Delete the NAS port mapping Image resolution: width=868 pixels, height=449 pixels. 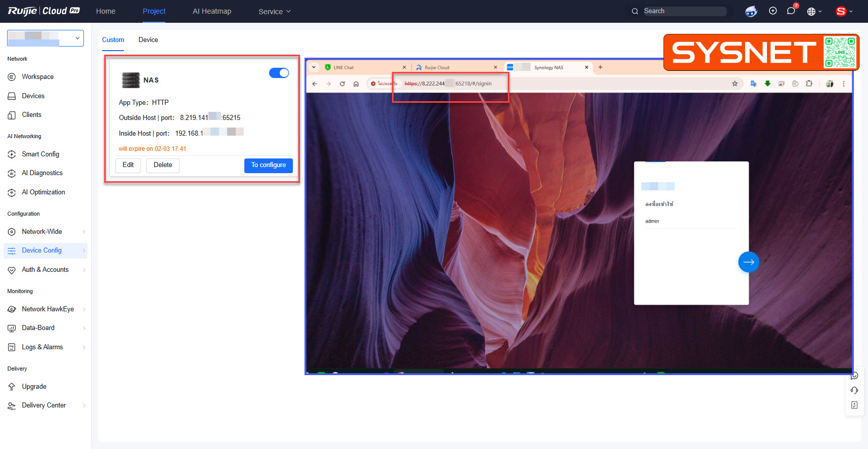point(163,166)
